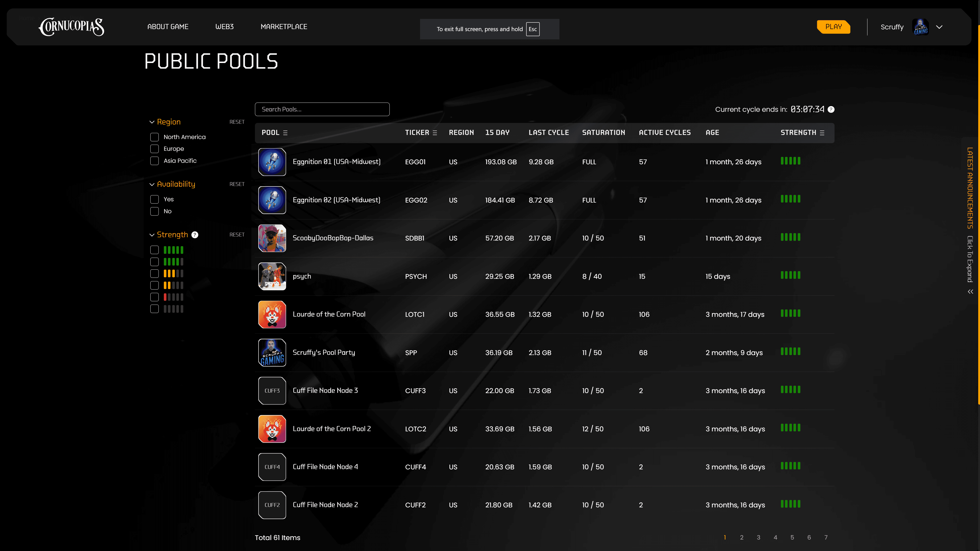Sort by Ticker column icon
Image resolution: width=980 pixels, height=551 pixels.
[435, 133]
